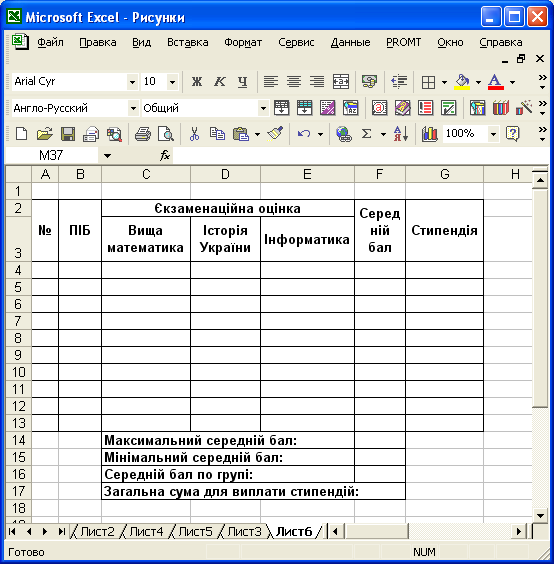Click the insert function fx button
Screen dimensions: 554x564
click(165, 155)
